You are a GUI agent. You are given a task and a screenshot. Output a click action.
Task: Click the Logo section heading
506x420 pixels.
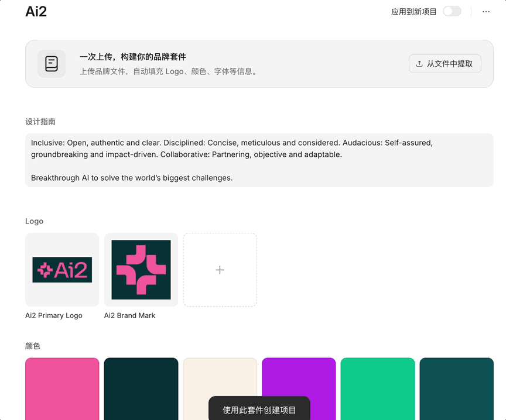[x=34, y=221]
